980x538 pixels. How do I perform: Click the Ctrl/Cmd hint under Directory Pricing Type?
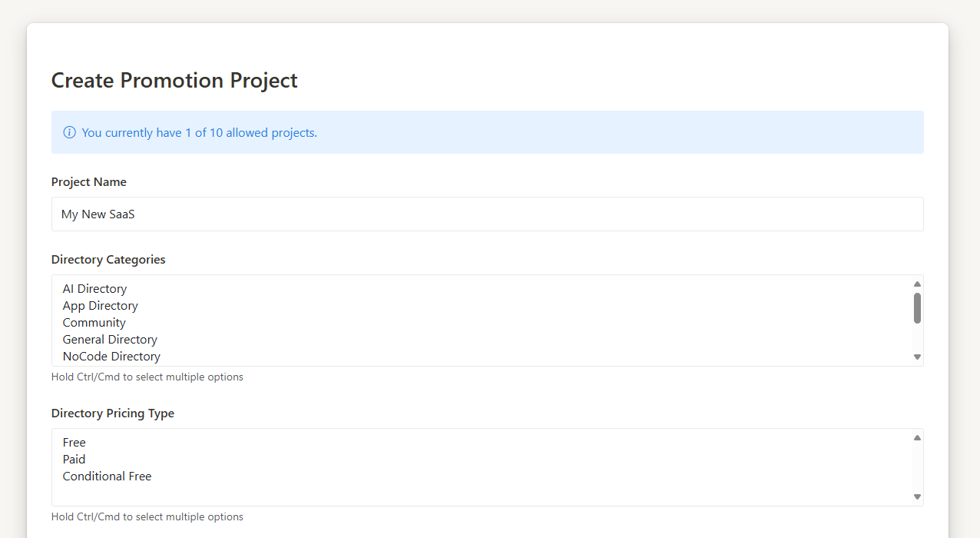147,517
